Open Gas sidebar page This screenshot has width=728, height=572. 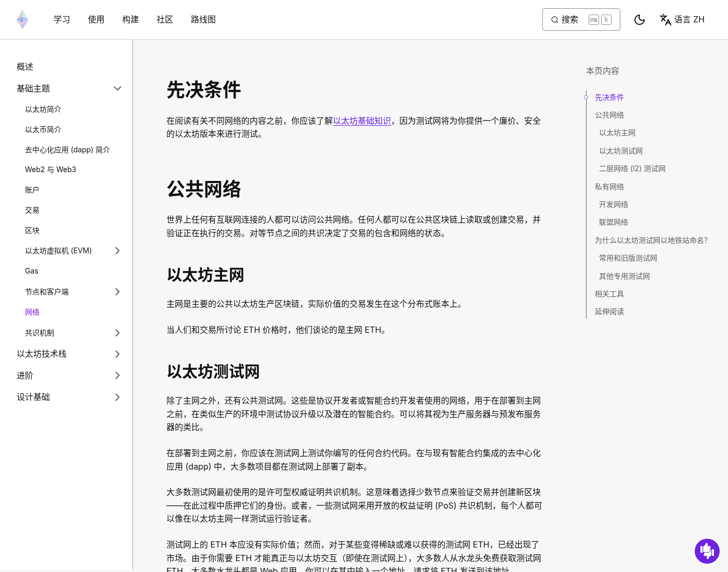click(32, 271)
